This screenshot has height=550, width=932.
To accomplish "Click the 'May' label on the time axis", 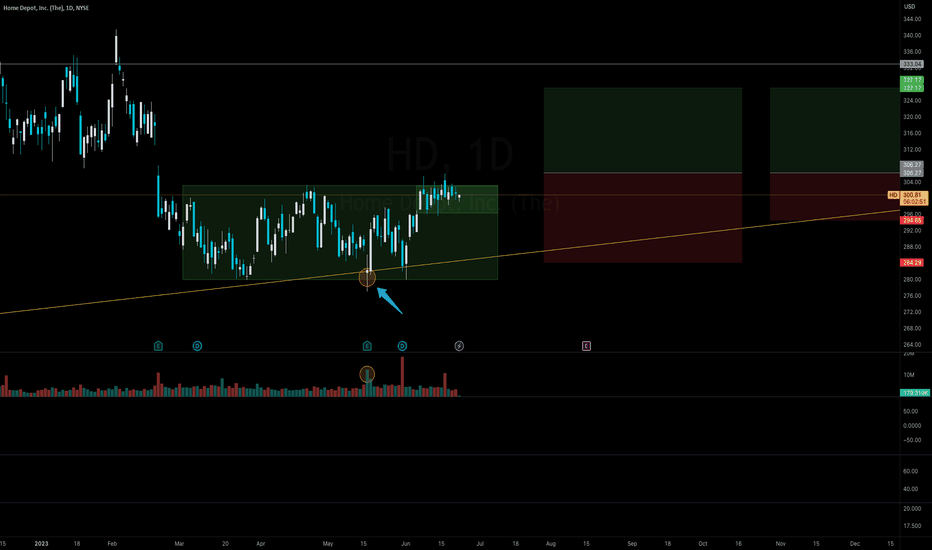I will (x=328, y=543).
